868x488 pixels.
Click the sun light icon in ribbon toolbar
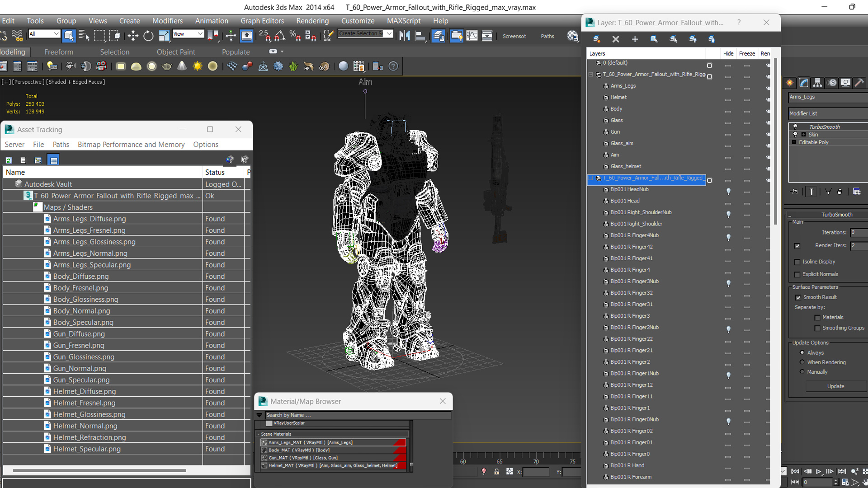click(x=198, y=66)
